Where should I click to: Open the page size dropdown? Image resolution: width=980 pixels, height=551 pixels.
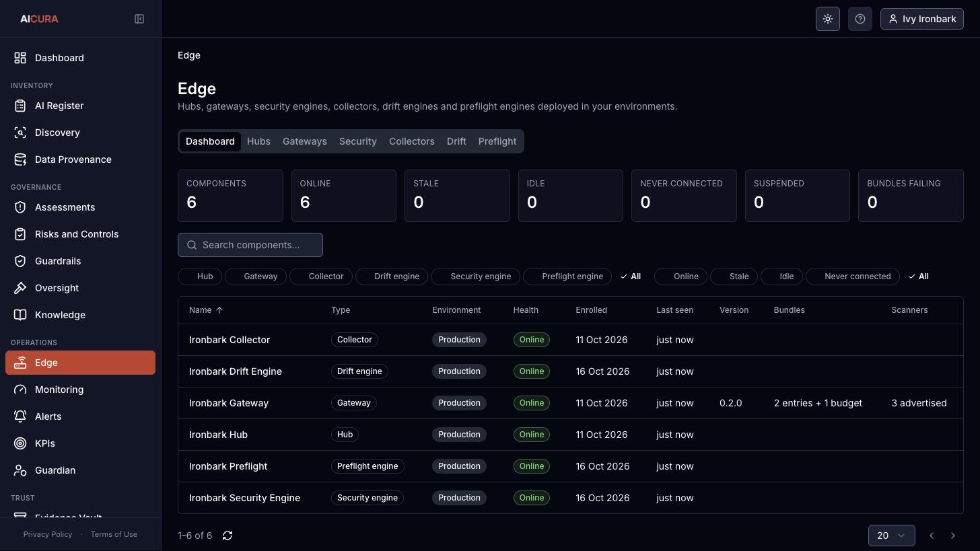point(891,536)
